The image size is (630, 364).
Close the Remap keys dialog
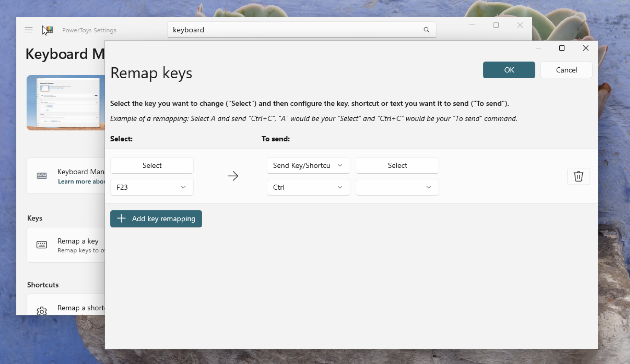[x=586, y=48]
